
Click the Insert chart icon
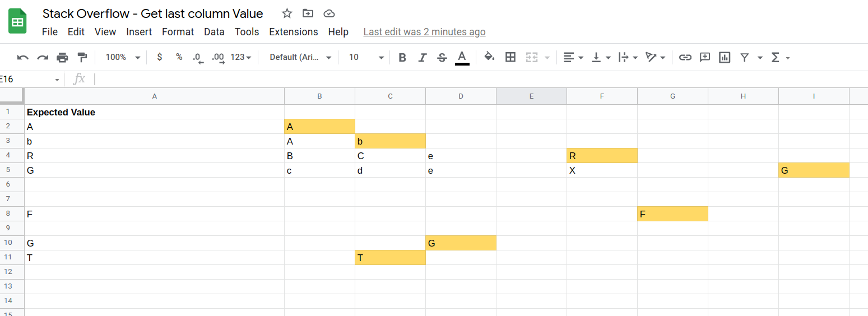pyautogui.click(x=725, y=57)
